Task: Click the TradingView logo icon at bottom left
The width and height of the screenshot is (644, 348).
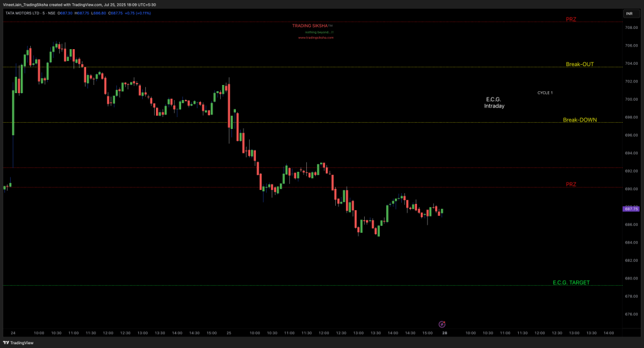Action: (x=6, y=343)
